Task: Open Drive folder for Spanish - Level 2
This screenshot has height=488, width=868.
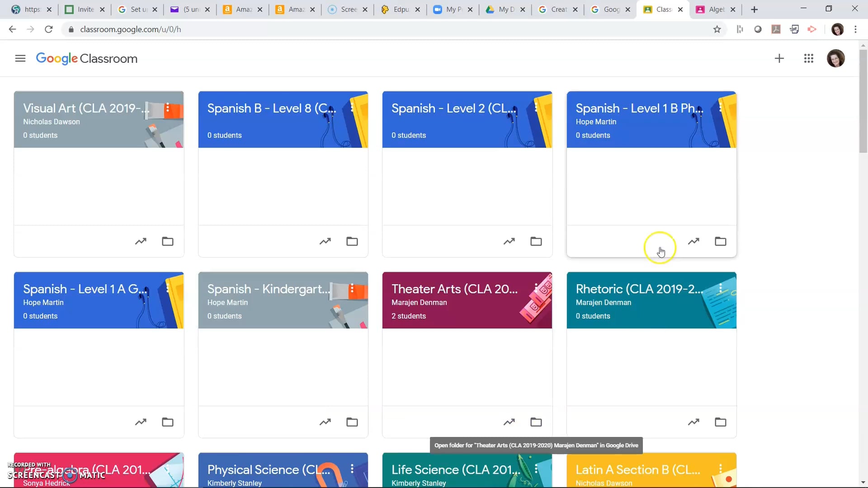Action: pyautogui.click(x=536, y=241)
